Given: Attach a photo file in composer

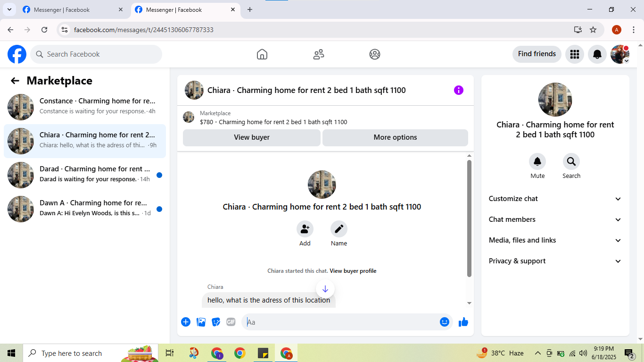Looking at the screenshot, I should pos(201,322).
